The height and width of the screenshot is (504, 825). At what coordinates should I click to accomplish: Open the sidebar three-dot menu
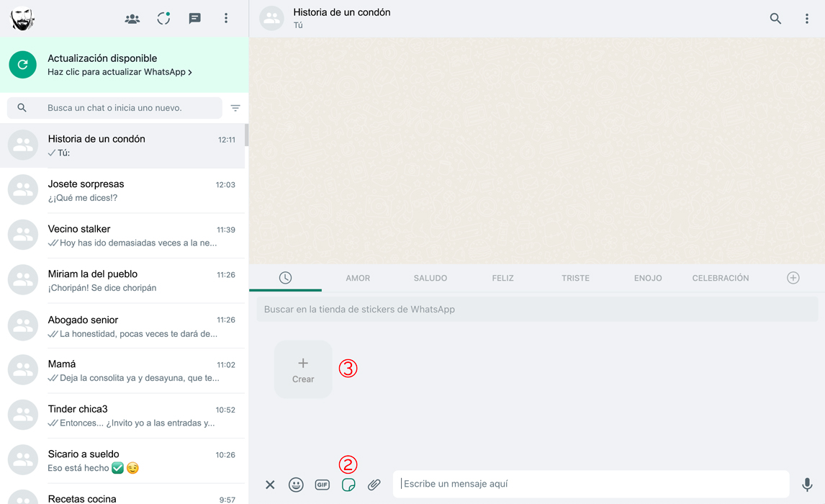226,19
